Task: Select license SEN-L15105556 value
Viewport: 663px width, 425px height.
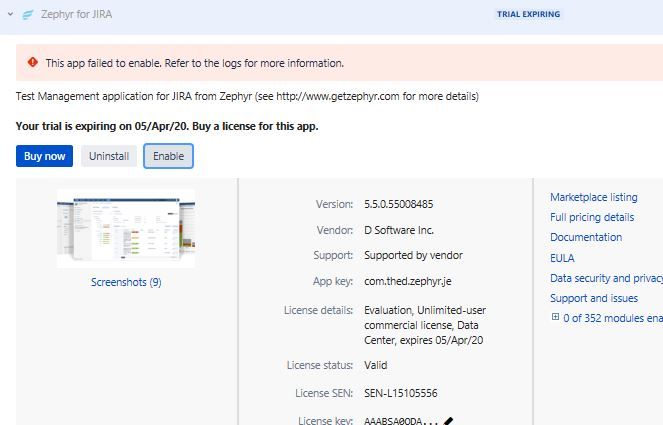Action: pyautogui.click(x=400, y=393)
